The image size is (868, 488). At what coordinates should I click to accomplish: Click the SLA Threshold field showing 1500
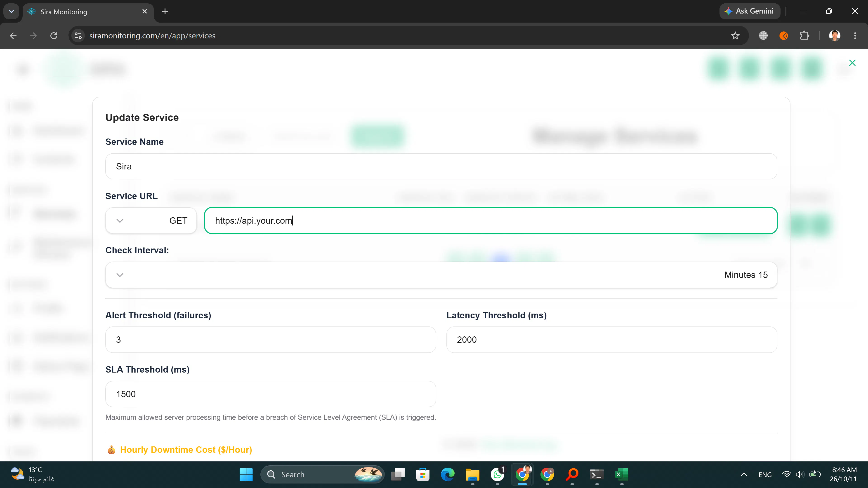point(271,394)
